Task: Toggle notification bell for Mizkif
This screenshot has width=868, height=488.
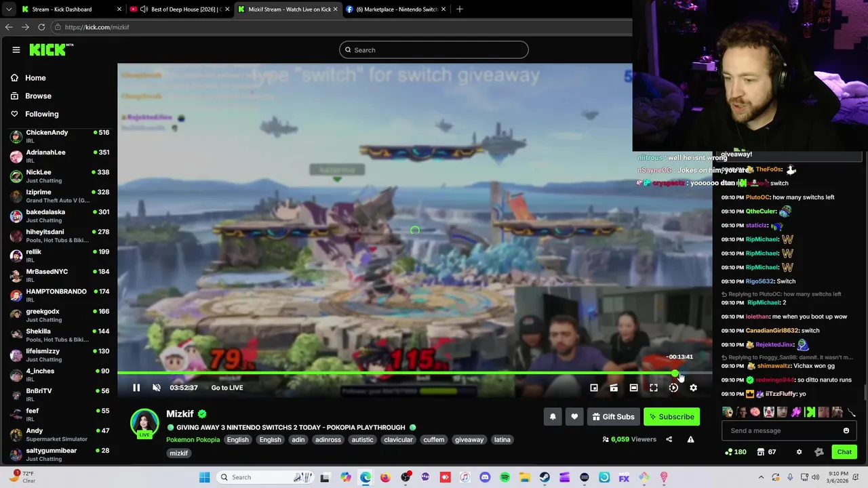Action: tap(553, 417)
